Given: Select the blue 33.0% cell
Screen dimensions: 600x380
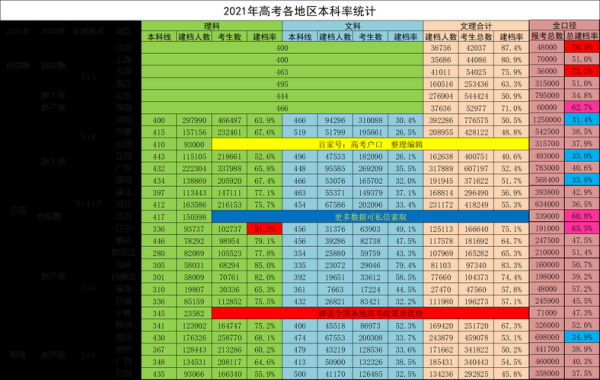Looking at the screenshot, I should (582, 156).
